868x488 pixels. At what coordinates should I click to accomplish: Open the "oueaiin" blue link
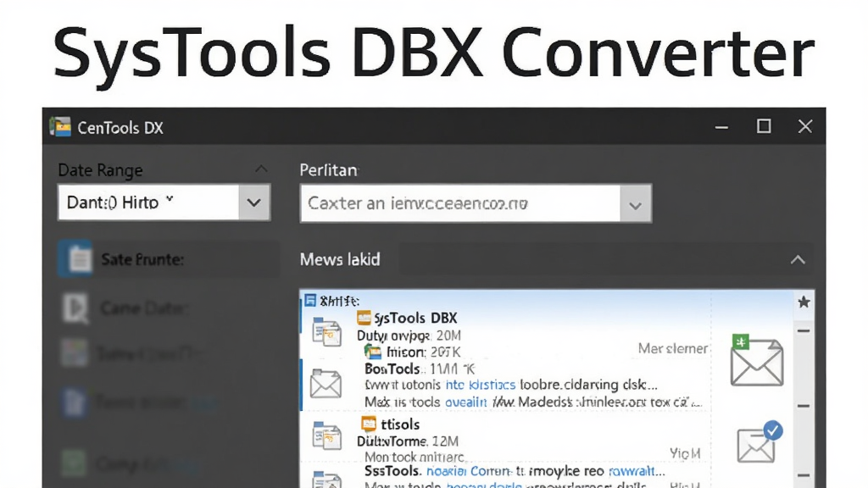coord(466,402)
